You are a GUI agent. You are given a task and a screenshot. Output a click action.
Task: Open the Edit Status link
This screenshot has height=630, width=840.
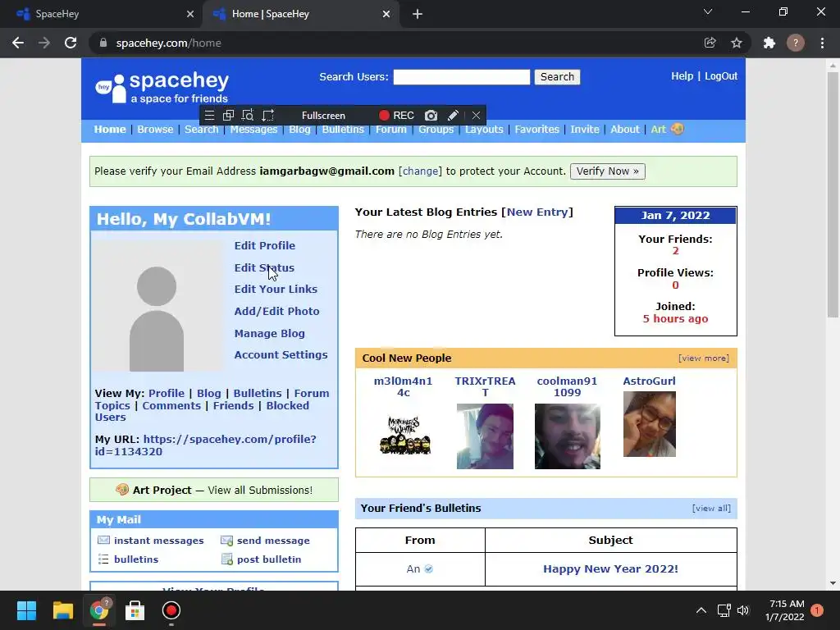pos(264,267)
